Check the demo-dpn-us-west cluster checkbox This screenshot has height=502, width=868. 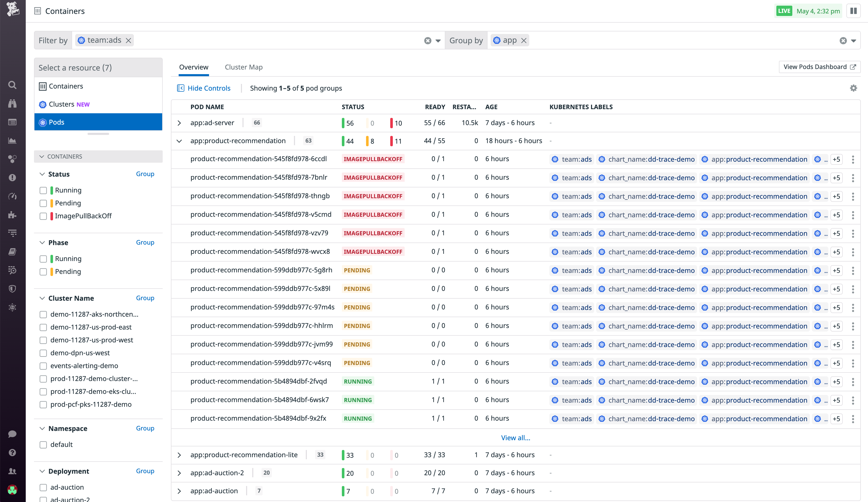coord(43,353)
